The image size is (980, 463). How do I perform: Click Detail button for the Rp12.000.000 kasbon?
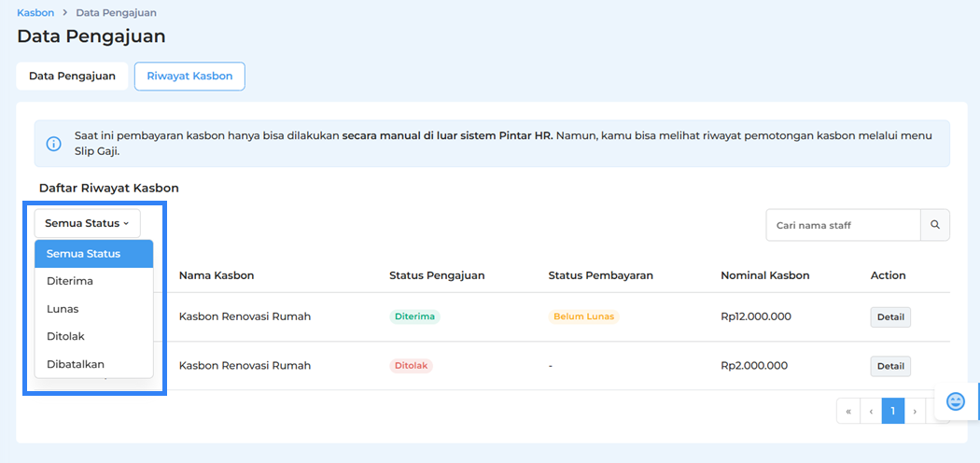(x=890, y=317)
